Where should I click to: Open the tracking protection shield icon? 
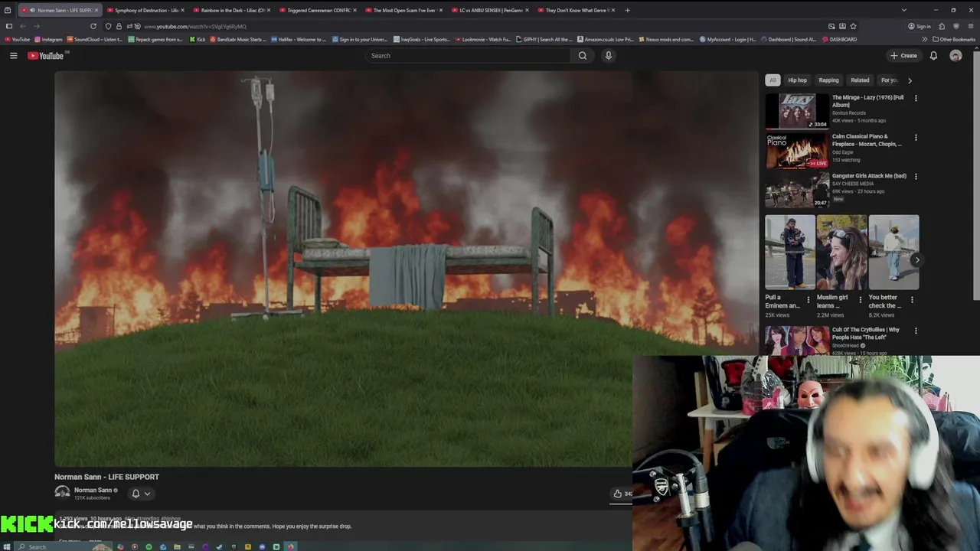108,26
